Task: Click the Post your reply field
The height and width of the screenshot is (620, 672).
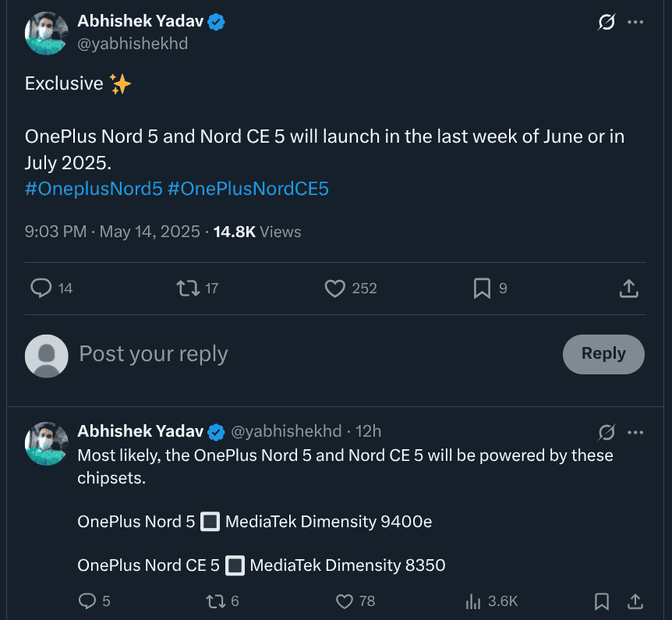Action: pos(153,354)
